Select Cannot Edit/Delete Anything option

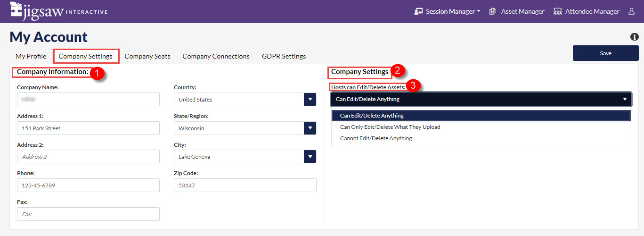[x=376, y=138]
